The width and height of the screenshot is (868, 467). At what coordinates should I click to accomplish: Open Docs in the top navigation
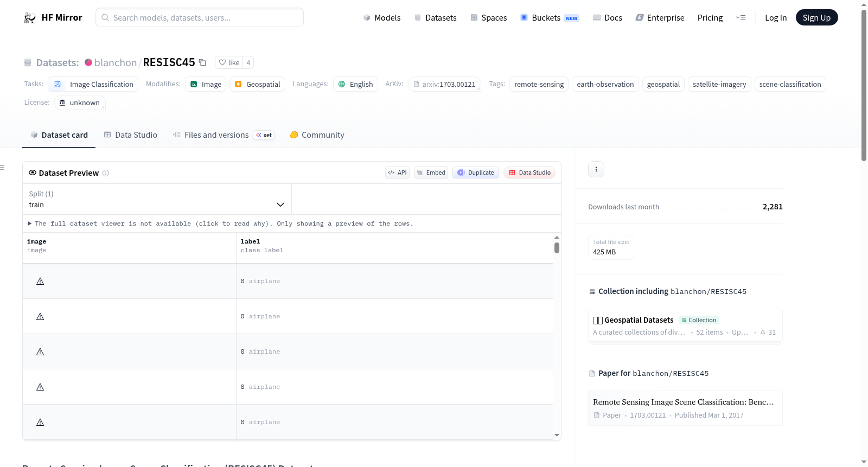point(607,18)
